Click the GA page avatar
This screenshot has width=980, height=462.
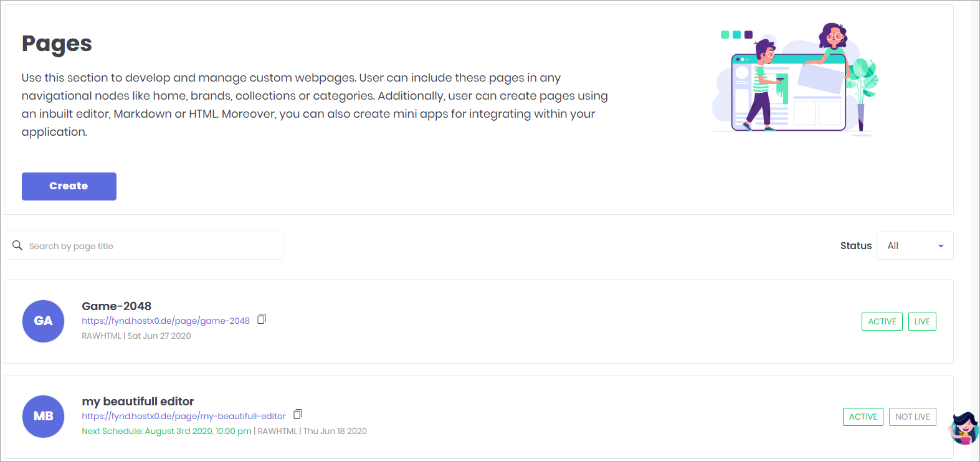pyautogui.click(x=43, y=321)
